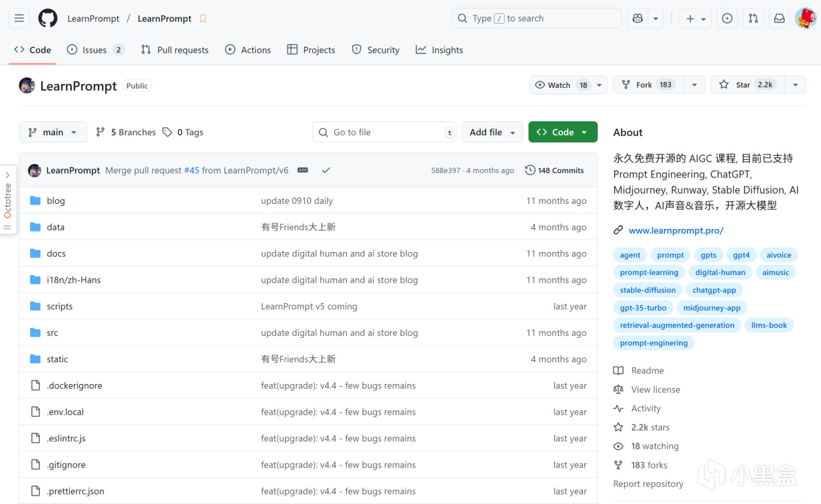Open the docs folder
Image resolution: width=821 pixels, height=504 pixels.
pyautogui.click(x=56, y=253)
